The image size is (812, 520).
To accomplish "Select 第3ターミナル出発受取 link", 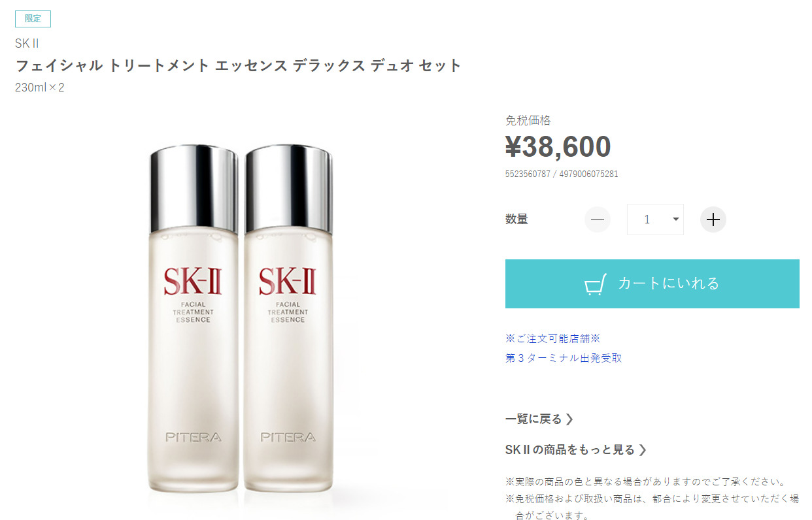I will (564, 358).
